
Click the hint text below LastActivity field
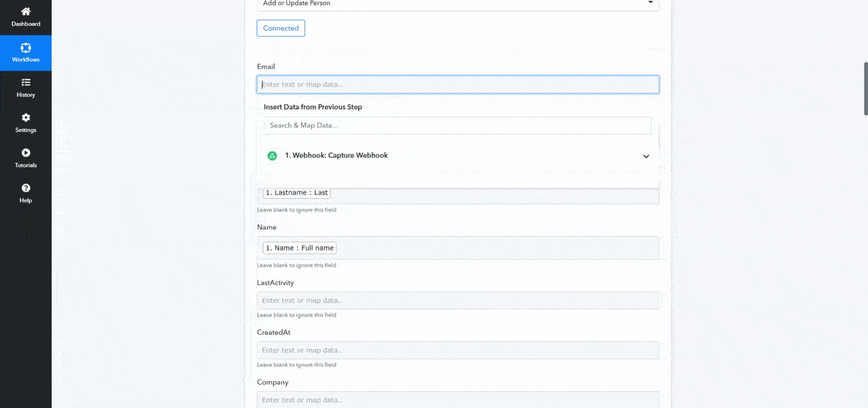[296, 315]
